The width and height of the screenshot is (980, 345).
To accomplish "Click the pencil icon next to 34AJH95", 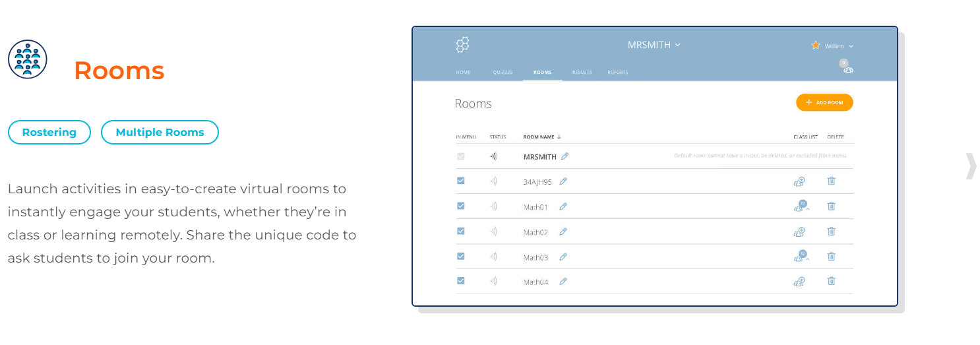I will point(563,181).
